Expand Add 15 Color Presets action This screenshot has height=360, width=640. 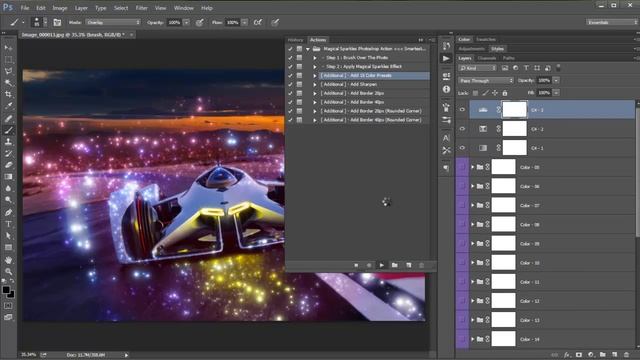[x=315, y=76]
